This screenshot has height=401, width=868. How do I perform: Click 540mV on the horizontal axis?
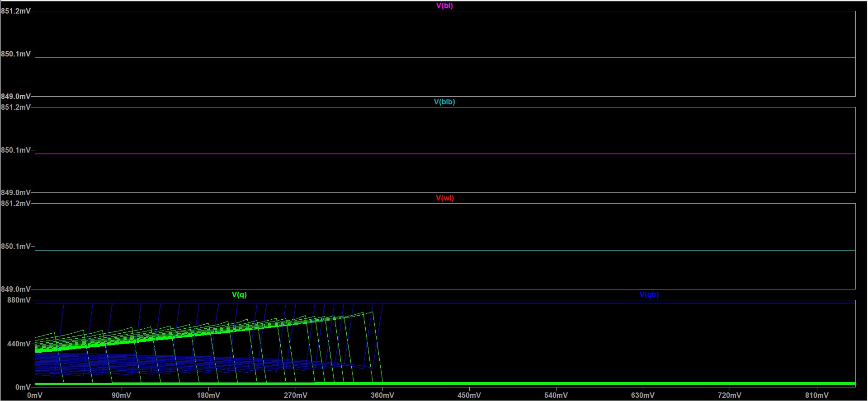(556, 396)
